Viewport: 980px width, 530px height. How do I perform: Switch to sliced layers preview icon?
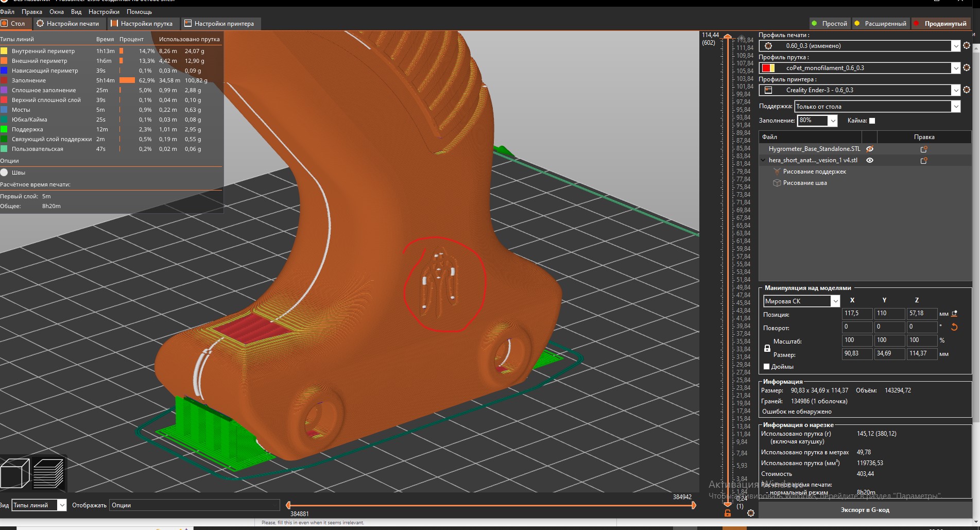tap(48, 473)
